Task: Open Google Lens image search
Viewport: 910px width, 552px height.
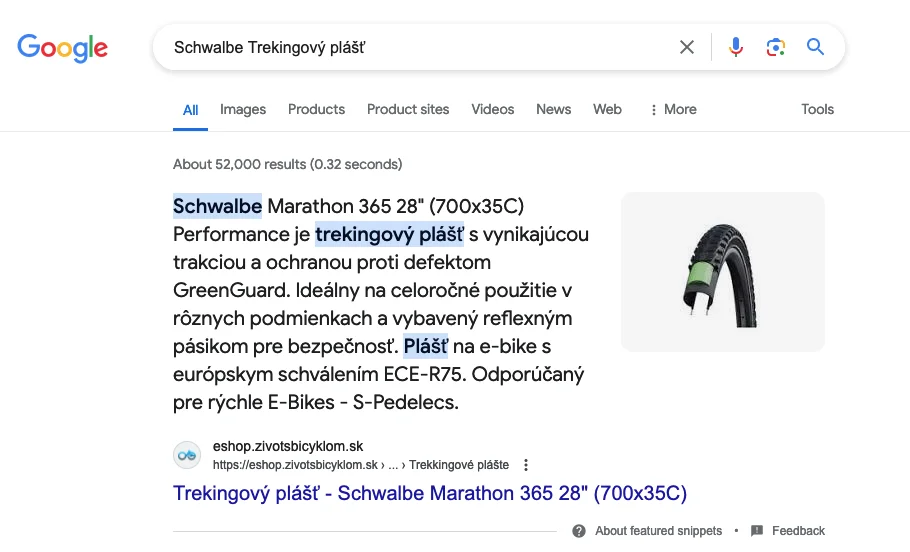Action: click(775, 47)
